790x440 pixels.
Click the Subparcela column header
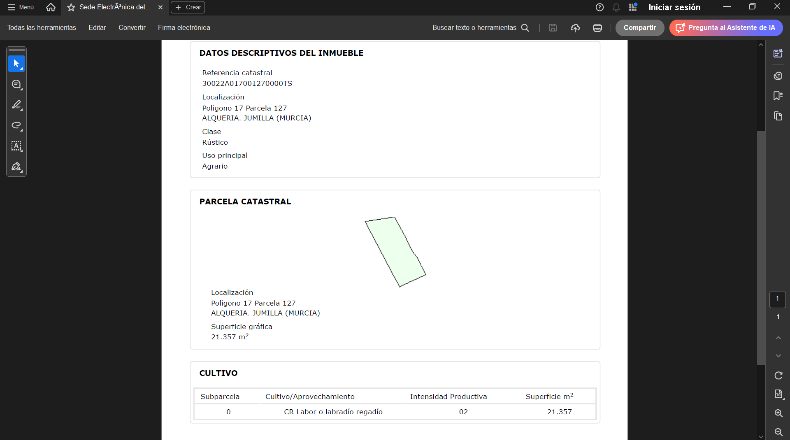(x=220, y=397)
